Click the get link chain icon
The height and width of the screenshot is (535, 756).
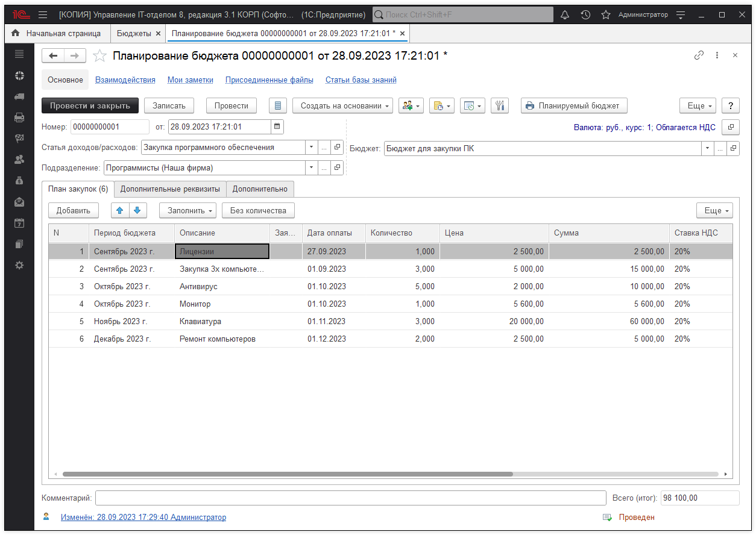(x=699, y=55)
